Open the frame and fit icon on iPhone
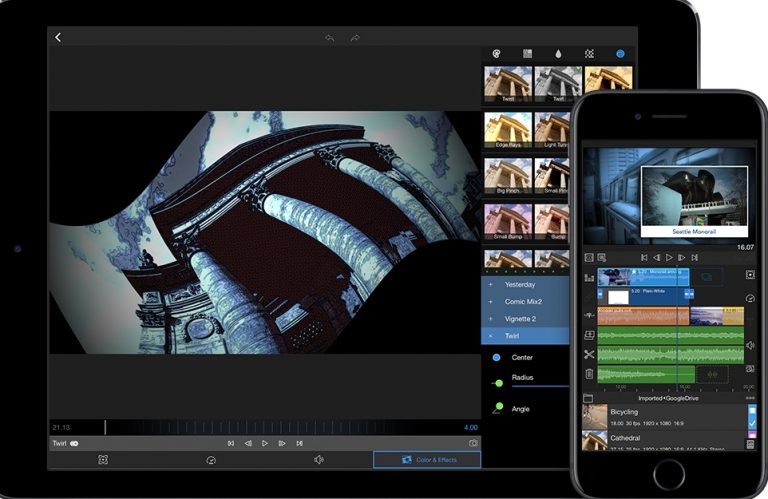Screen dimensions: 768x499 pyautogui.click(x=750, y=275)
